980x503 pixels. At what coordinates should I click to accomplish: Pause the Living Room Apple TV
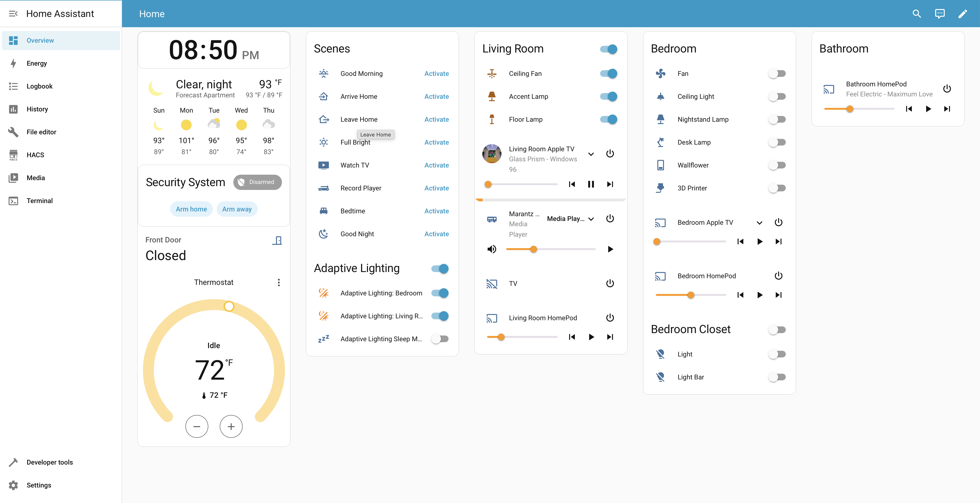[590, 184]
